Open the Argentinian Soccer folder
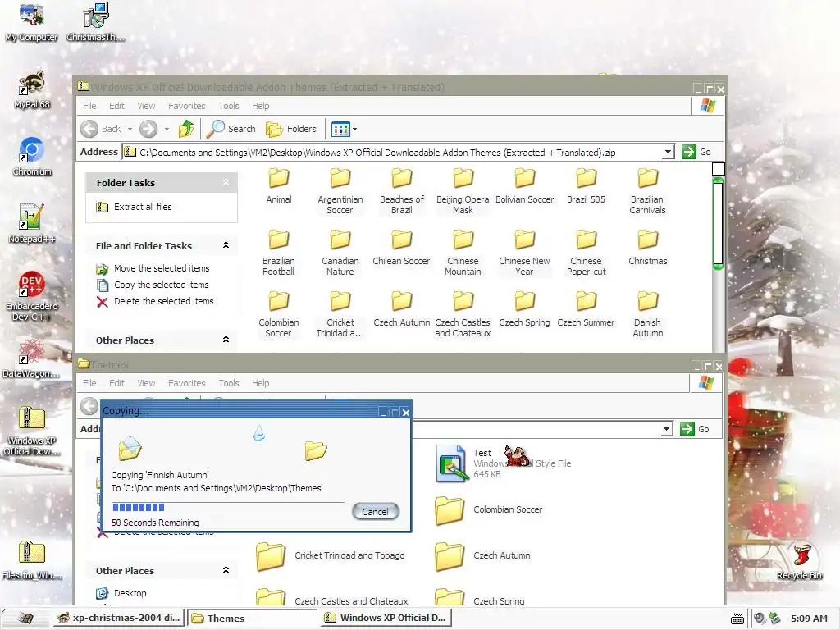This screenshot has height=630, width=840. click(x=340, y=190)
